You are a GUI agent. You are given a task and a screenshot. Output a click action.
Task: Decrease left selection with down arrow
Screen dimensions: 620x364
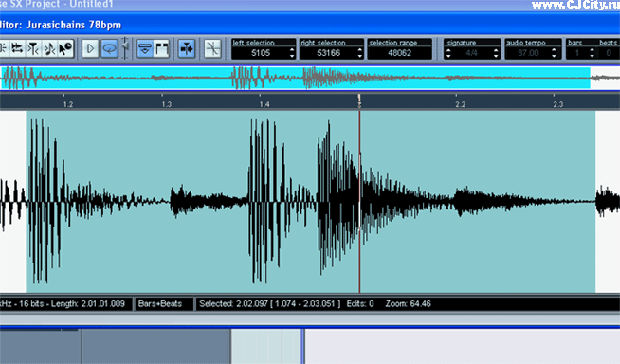pyautogui.click(x=292, y=56)
